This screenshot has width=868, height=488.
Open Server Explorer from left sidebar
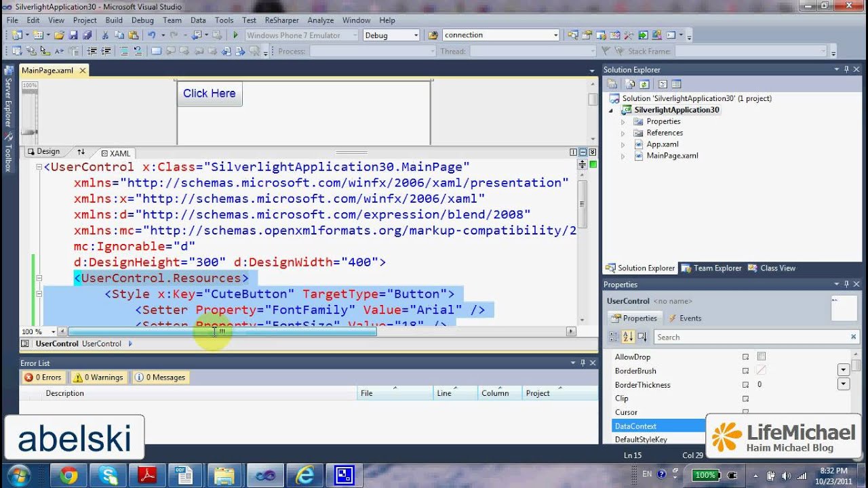click(8, 97)
